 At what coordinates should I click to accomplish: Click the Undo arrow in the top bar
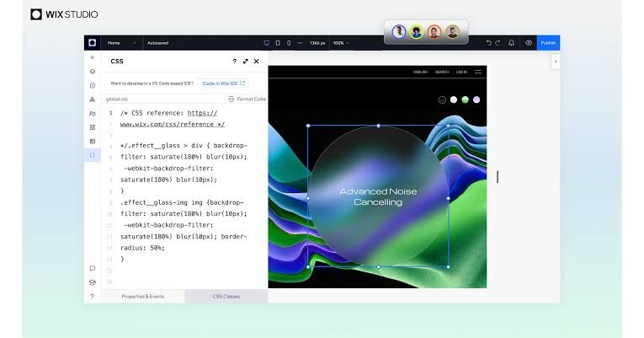(x=489, y=43)
